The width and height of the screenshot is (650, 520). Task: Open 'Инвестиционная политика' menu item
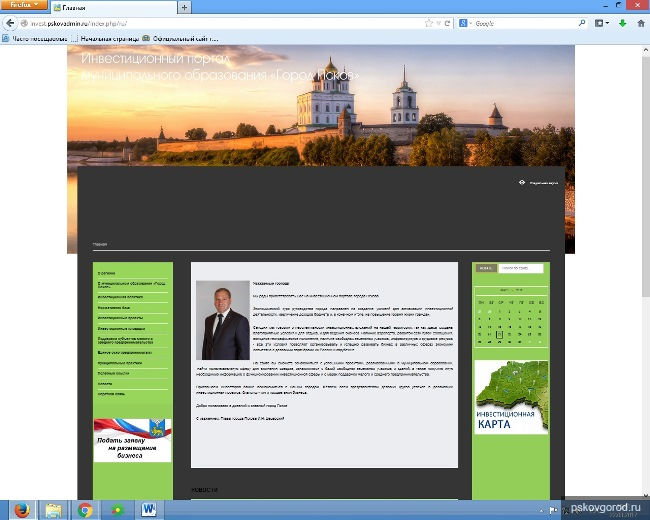[120, 297]
